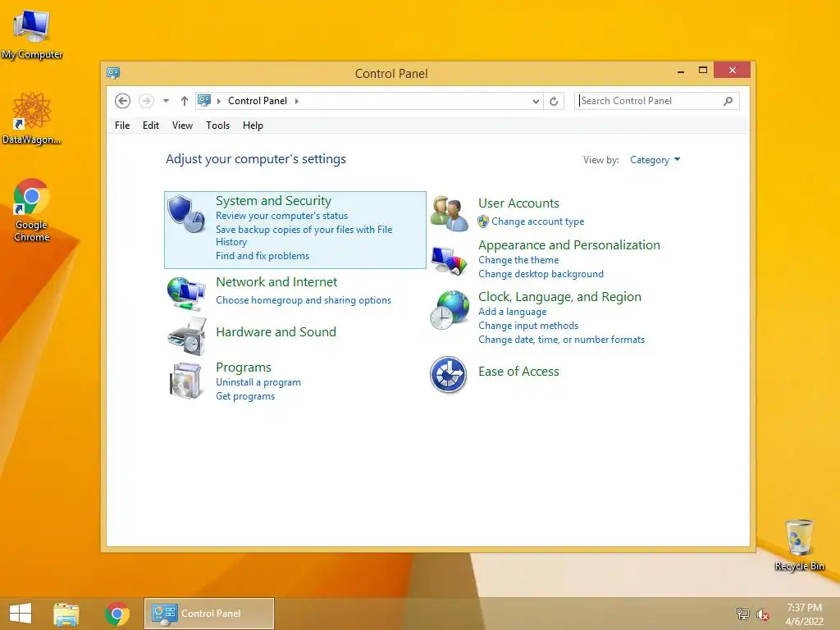Open the User Accounts heading link

[x=518, y=203]
